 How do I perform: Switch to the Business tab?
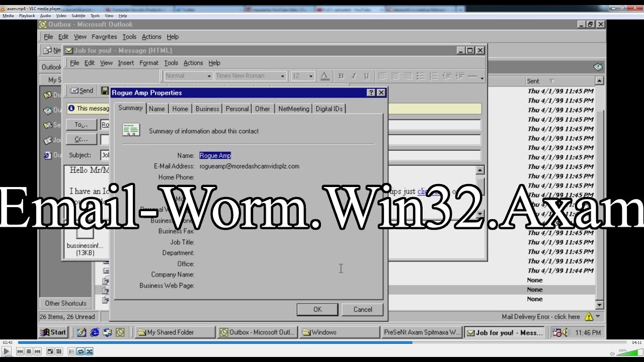point(207,109)
